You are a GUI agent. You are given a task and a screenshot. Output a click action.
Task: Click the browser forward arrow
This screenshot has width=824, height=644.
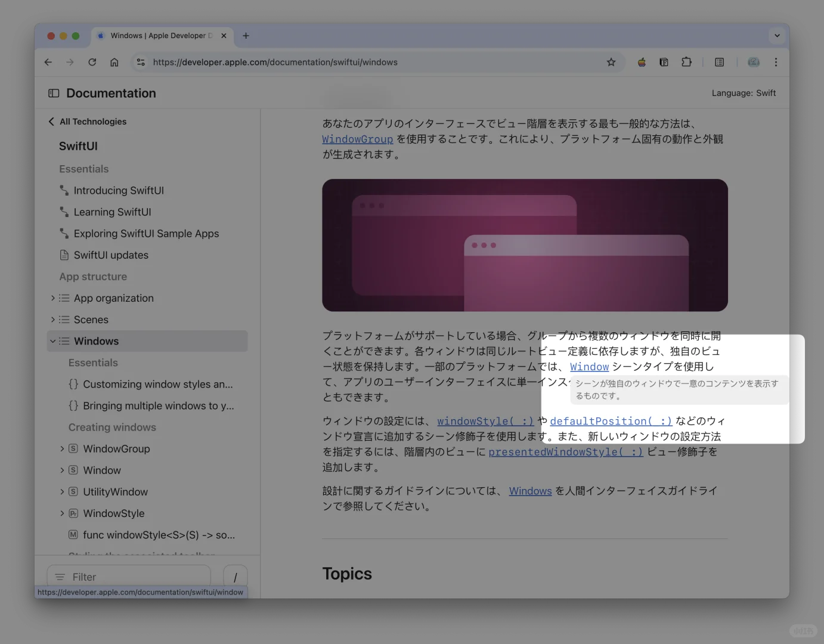click(x=70, y=62)
